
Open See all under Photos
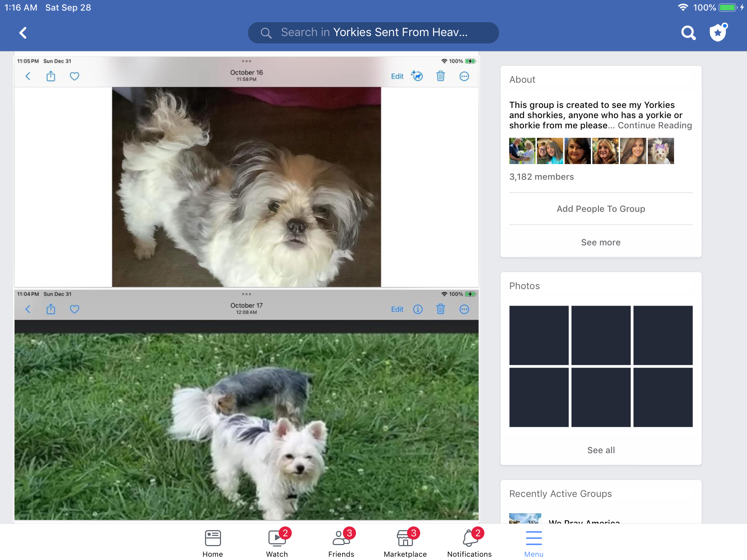pos(601,450)
